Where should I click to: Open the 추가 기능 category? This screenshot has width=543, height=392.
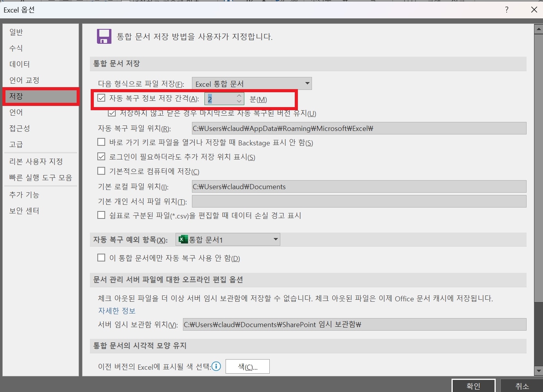(x=24, y=195)
